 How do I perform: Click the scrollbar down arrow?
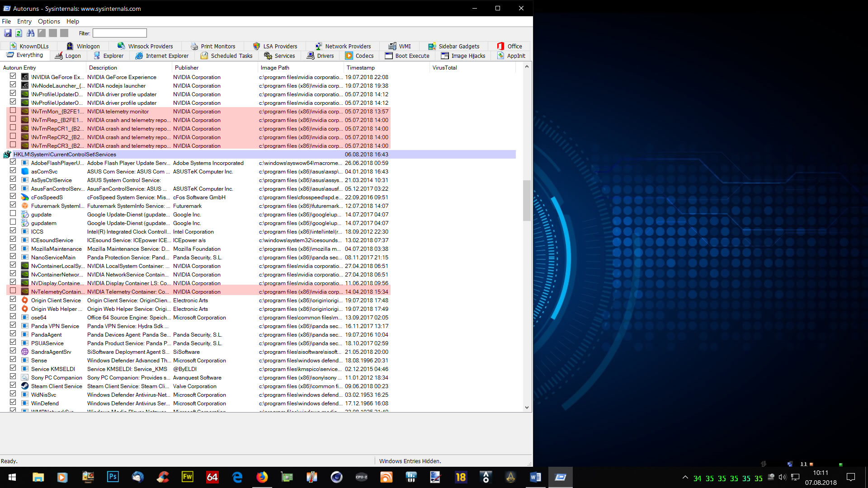[527, 408]
